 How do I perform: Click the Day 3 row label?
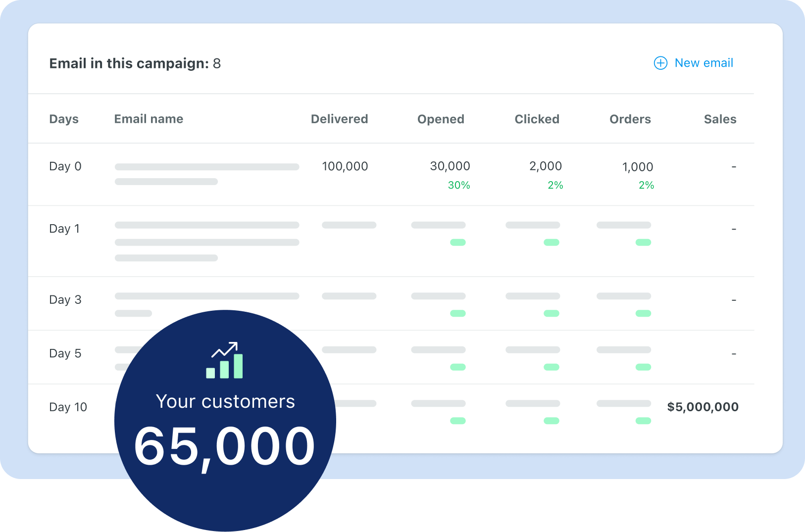click(x=65, y=300)
